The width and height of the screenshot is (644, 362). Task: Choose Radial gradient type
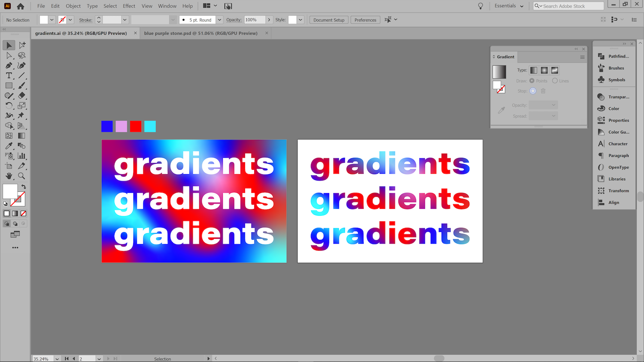(x=544, y=70)
